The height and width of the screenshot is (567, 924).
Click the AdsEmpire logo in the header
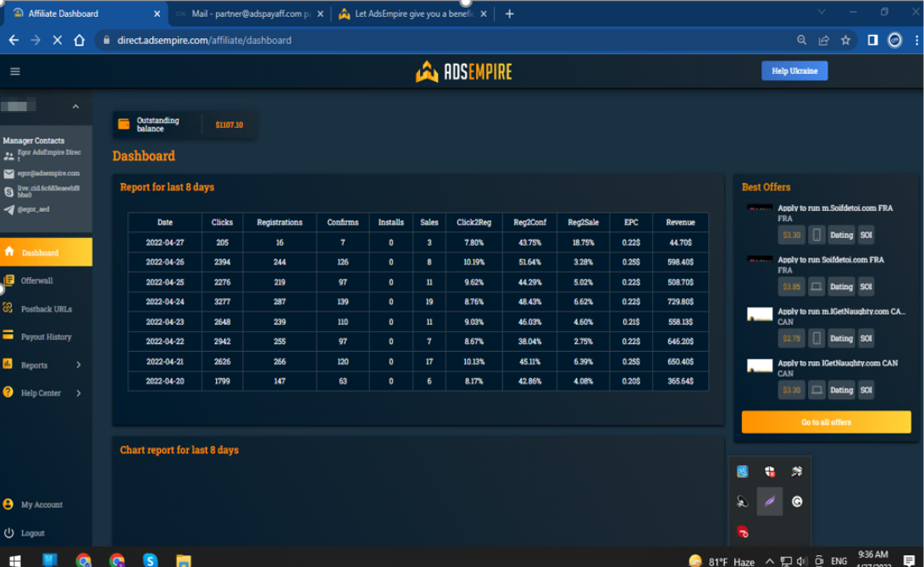point(463,71)
